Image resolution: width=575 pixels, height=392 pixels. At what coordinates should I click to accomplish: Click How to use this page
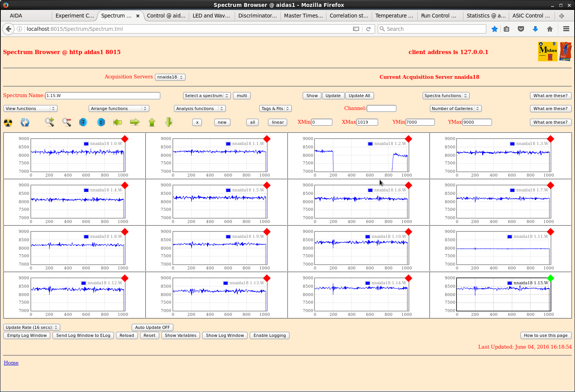(546, 335)
